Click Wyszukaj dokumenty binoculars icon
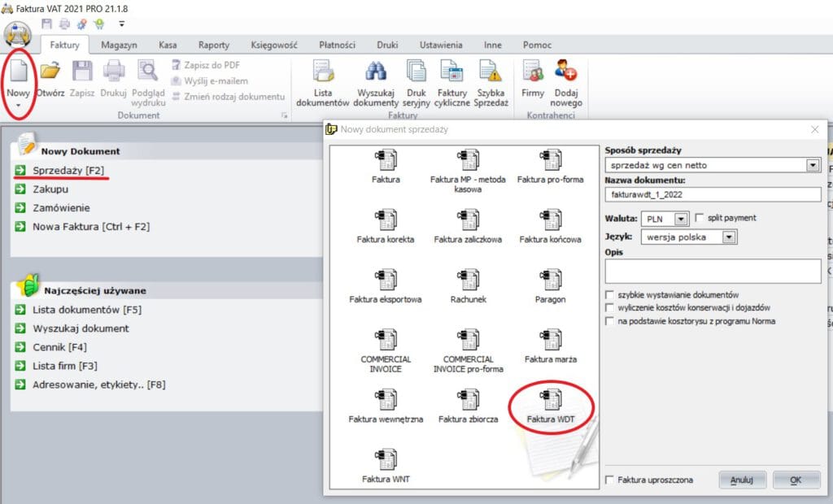This screenshot has width=833, height=504. click(x=377, y=73)
